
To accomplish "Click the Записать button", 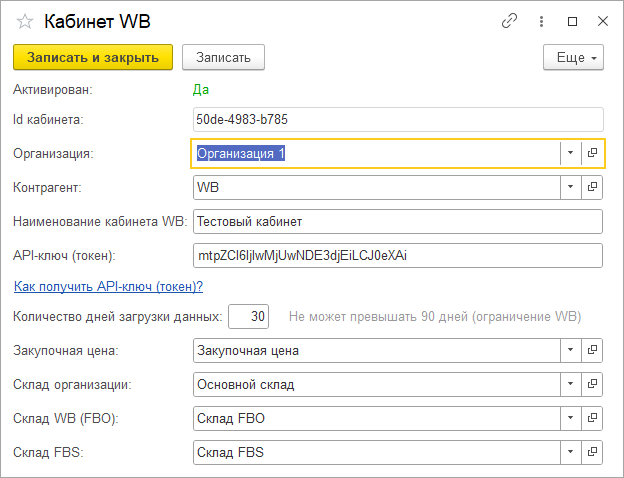I will click(223, 57).
